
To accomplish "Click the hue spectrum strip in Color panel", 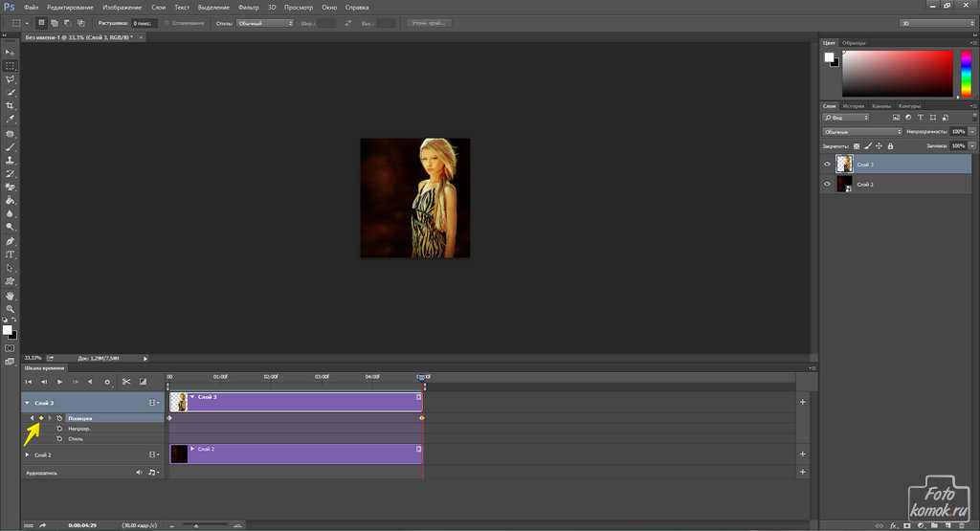I will pos(966,73).
